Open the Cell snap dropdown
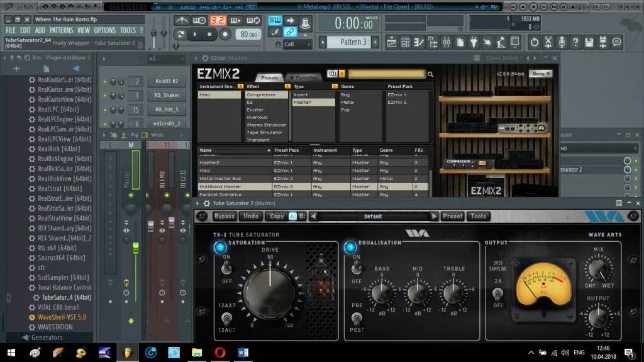Viewport: 644px width, 362px height. pyautogui.click(x=297, y=44)
